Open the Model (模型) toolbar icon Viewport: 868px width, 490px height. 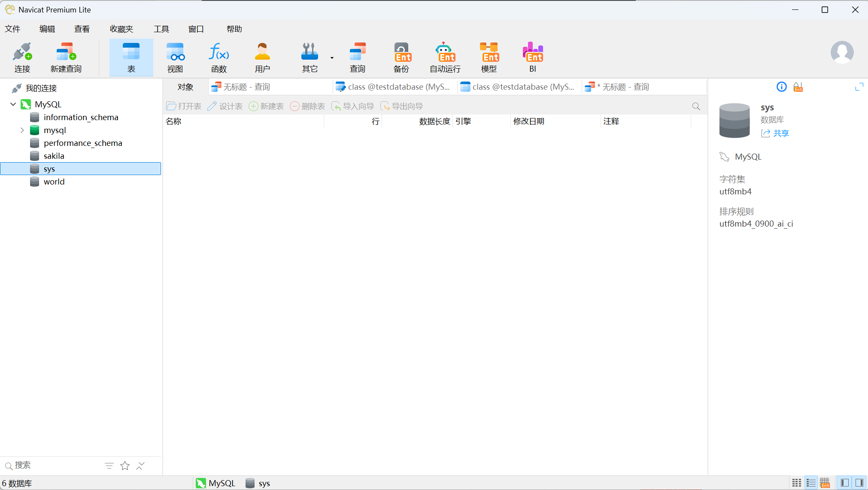489,57
